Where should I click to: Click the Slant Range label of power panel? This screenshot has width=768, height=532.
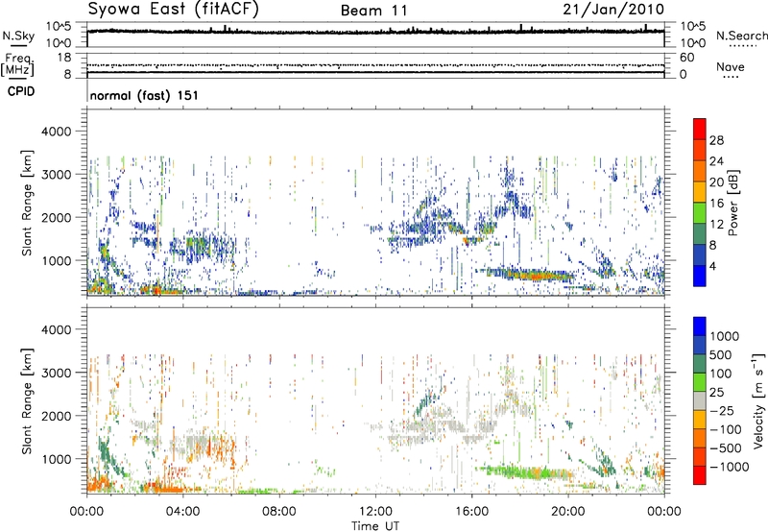(27, 203)
